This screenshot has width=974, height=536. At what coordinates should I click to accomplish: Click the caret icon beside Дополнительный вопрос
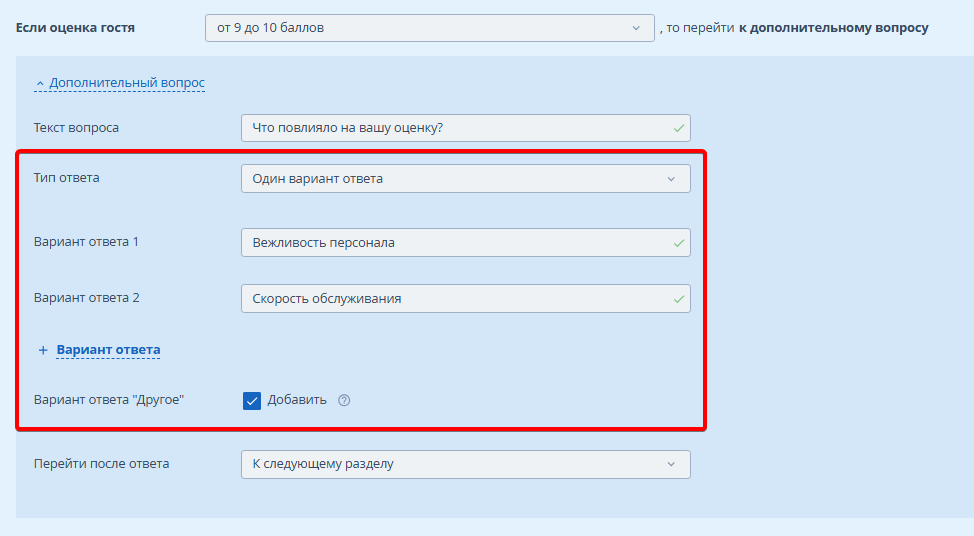(40, 83)
